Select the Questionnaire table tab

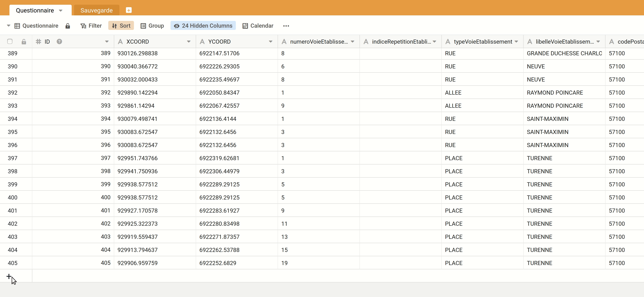coord(35,10)
